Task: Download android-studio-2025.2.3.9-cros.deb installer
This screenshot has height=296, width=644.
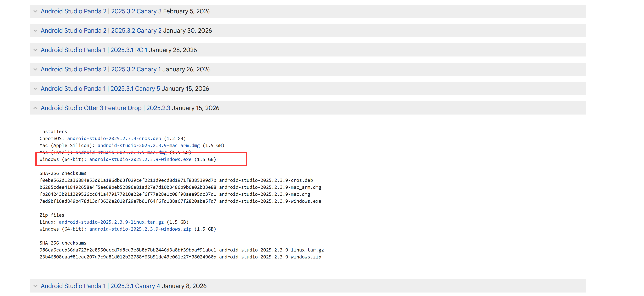Action: coord(114,139)
